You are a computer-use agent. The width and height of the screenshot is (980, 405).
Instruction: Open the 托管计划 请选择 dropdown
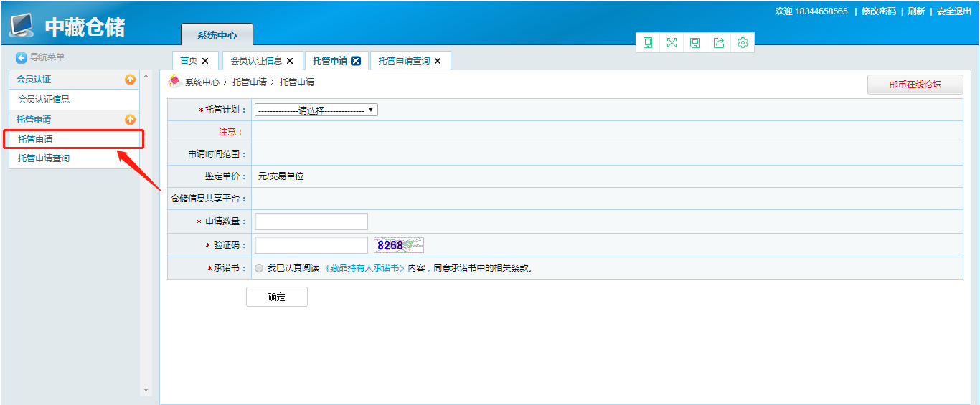pyautogui.click(x=316, y=110)
